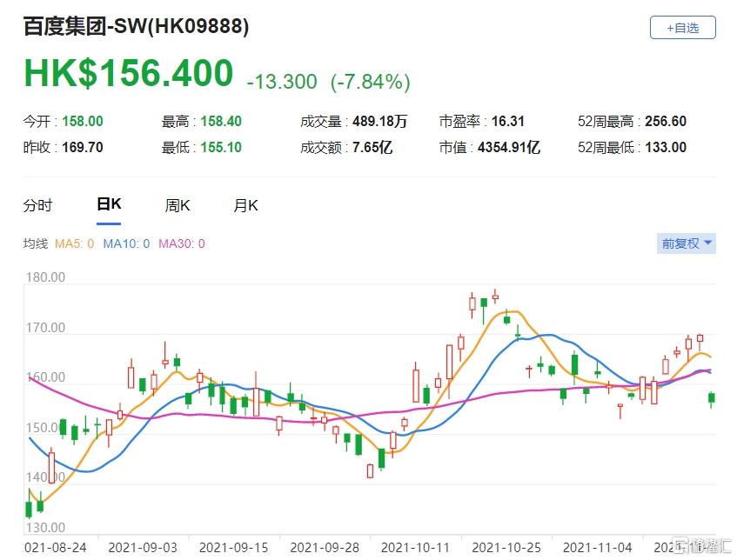Viewport: 737px width, 560px height.
Task: Select the 2021-10-11 date on the axis
Action: [x=413, y=548]
